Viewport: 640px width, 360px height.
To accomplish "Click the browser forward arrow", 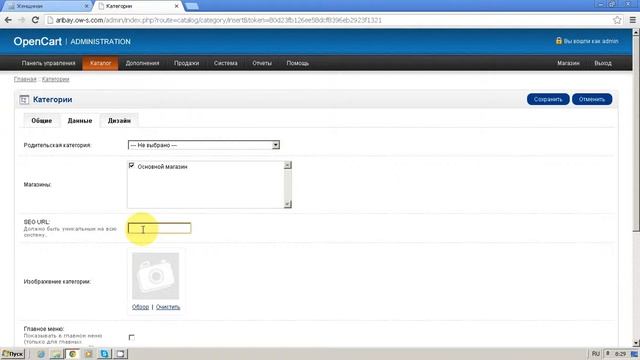I will [x=22, y=20].
